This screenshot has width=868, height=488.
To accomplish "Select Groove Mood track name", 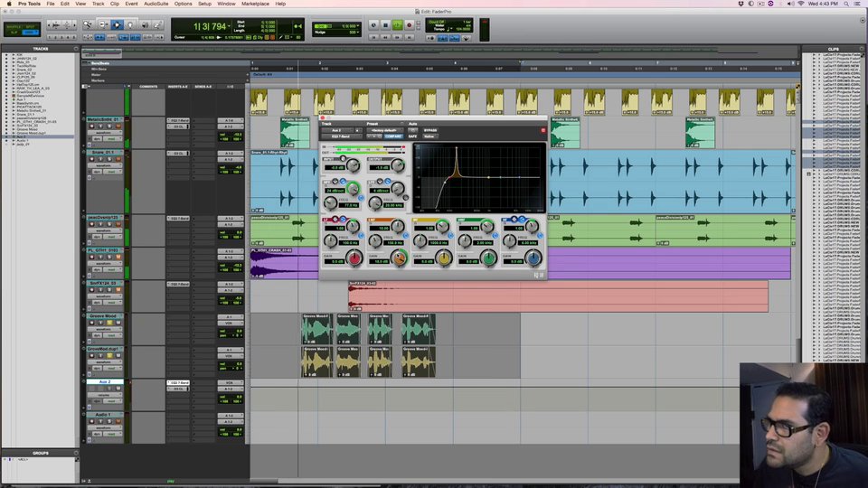I will (105, 316).
